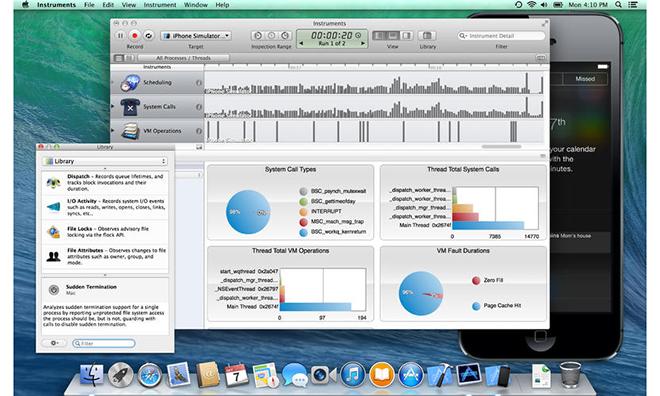
Task: Select the first strategy view button
Action: coord(119,58)
